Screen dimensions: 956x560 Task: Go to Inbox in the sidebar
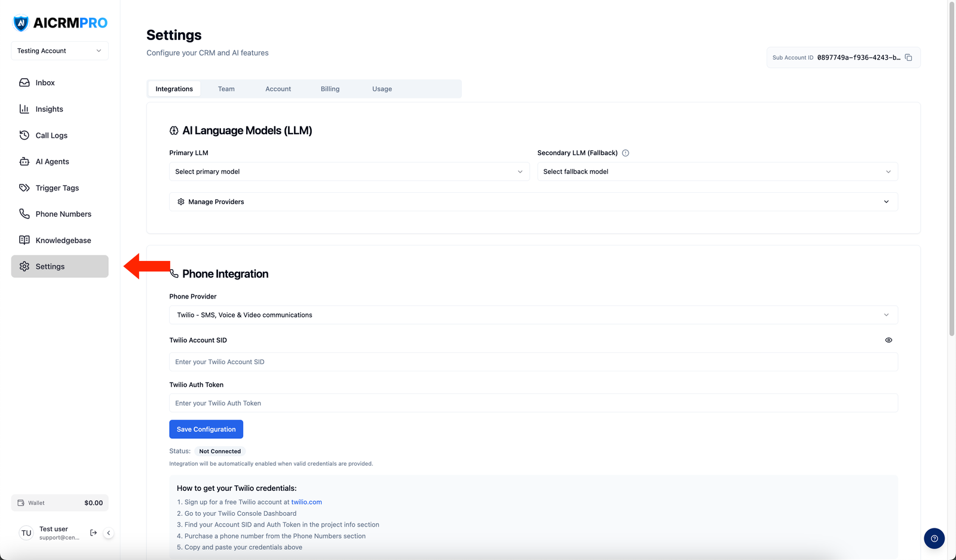point(60,82)
